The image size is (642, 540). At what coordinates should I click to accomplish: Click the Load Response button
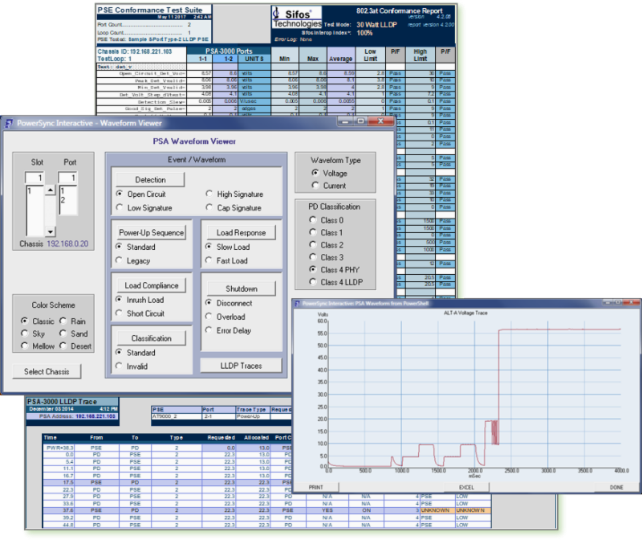(241, 233)
